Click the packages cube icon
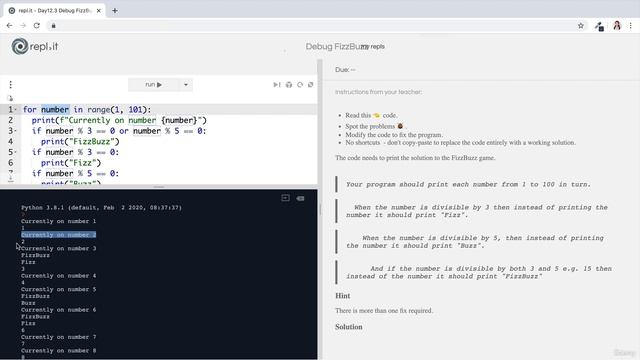Screen dimensions: 640x360 point(289,84)
